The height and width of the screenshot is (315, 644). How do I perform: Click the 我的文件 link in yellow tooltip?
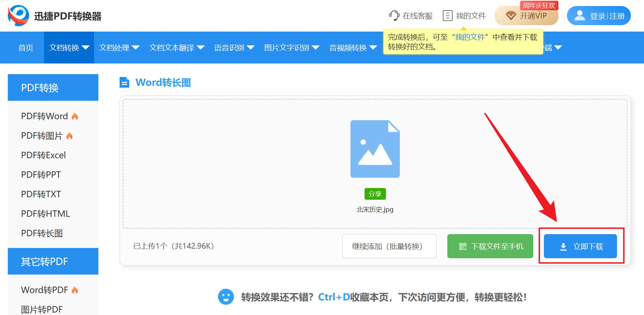[x=470, y=37]
